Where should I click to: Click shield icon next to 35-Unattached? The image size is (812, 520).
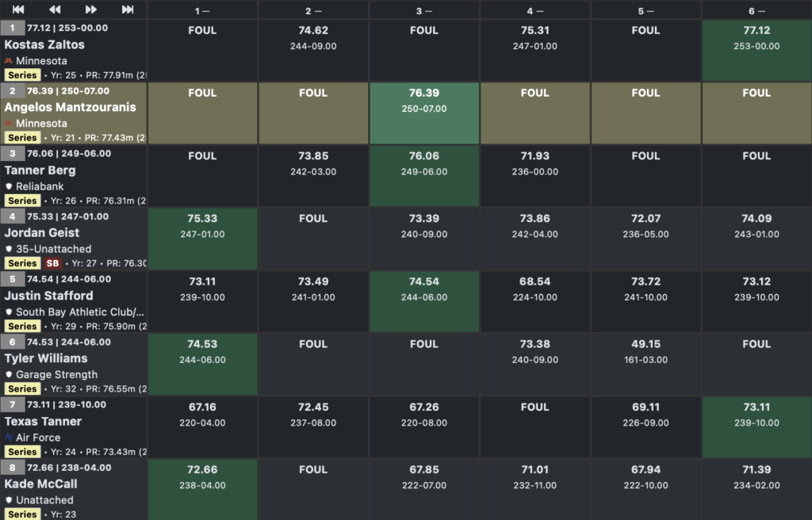tap(10, 249)
